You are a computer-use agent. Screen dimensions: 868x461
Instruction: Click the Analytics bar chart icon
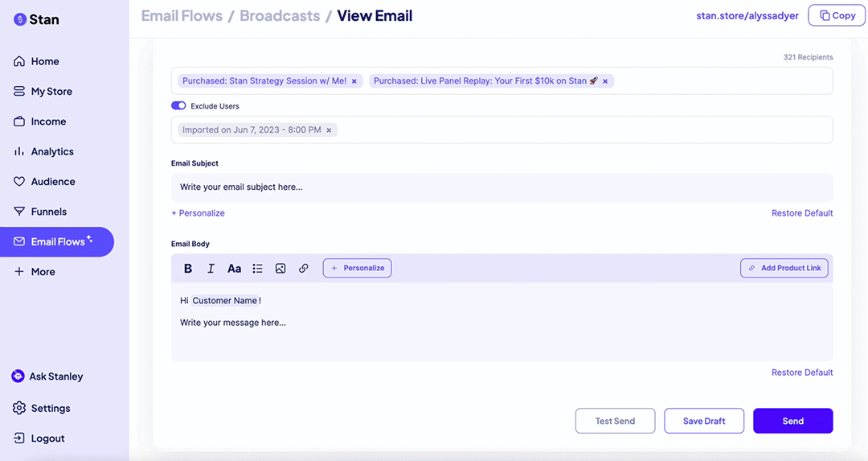point(19,150)
